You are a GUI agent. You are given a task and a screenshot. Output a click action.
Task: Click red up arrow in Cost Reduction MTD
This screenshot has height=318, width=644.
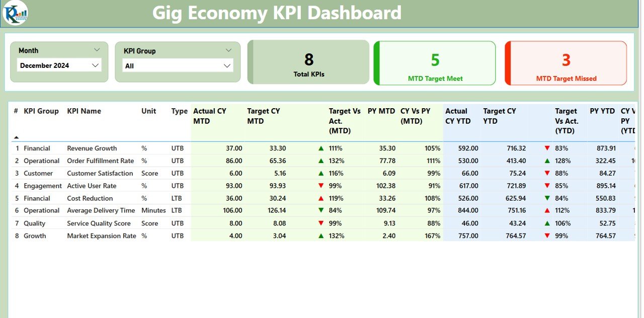pyautogui.click(x=321, y=198)
